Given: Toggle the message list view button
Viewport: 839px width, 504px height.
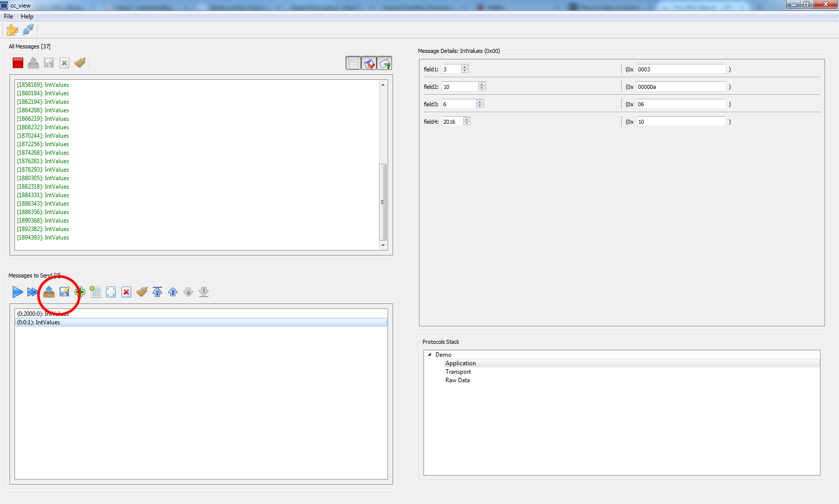Looking at the screenshot, I should click(x=353, y=63).
